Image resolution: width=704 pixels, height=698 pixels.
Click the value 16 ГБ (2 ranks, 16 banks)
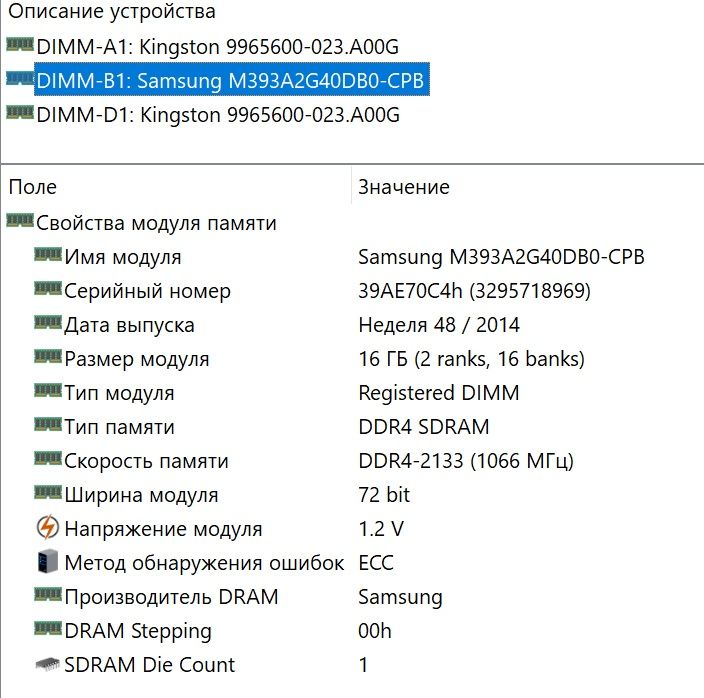(x=471, y=360)
